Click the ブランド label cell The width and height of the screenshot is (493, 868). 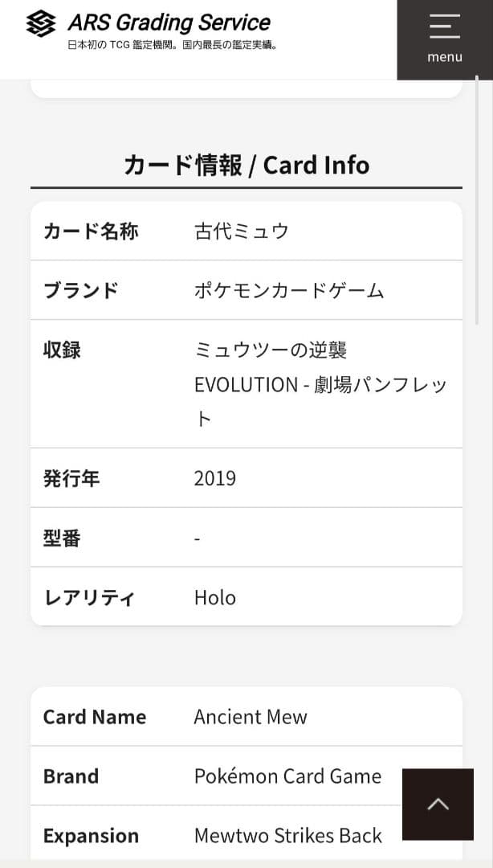pos(80,290)
